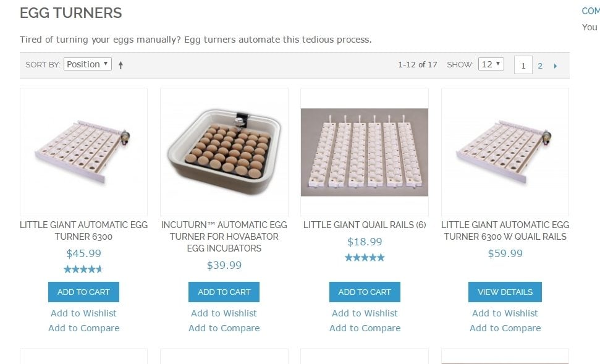This screenshot has height=364, width=600.
Task: Go to page 2
Action: pos(539,66)
